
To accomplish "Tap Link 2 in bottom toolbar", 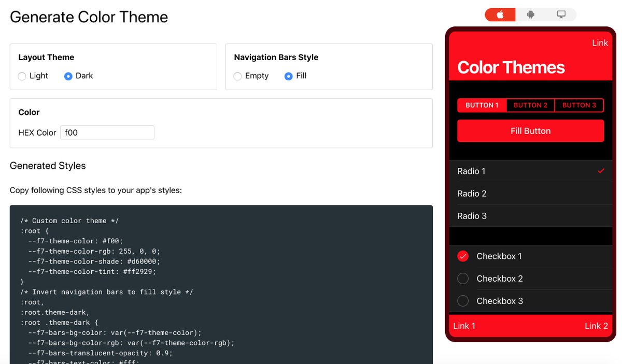I will pyautogui.click(x=596, y=326).
